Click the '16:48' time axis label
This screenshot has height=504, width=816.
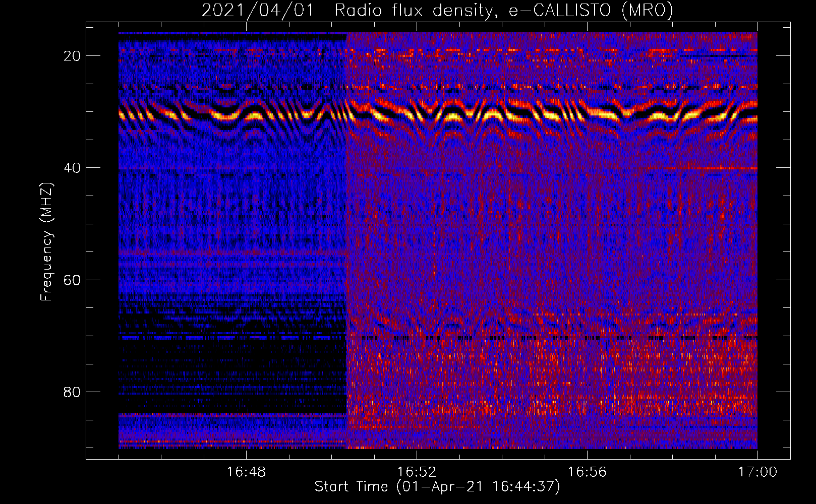(x=246, y=472)
